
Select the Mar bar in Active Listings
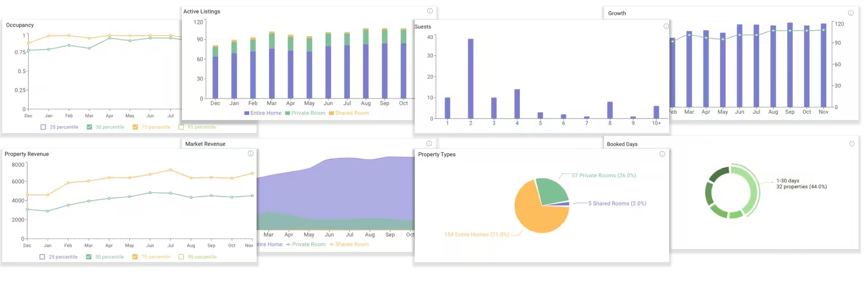coord(272,65)
